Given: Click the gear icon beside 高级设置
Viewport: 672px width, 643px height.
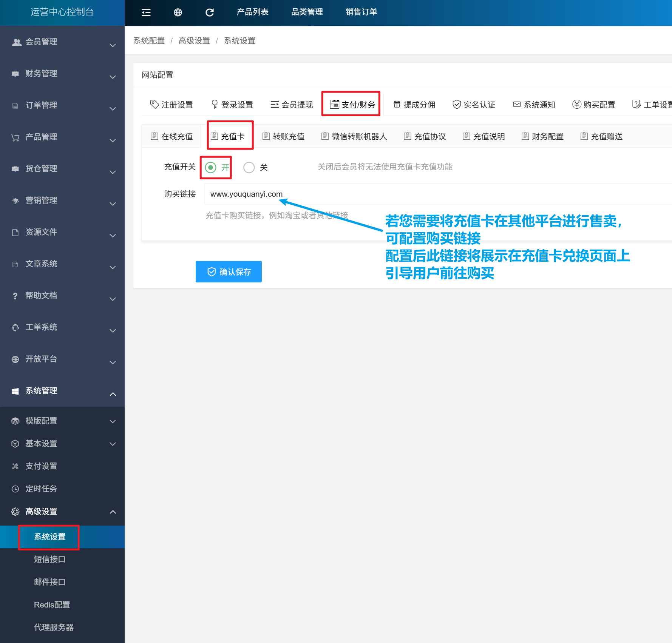Looking at the screenshot, I should 15,512.
